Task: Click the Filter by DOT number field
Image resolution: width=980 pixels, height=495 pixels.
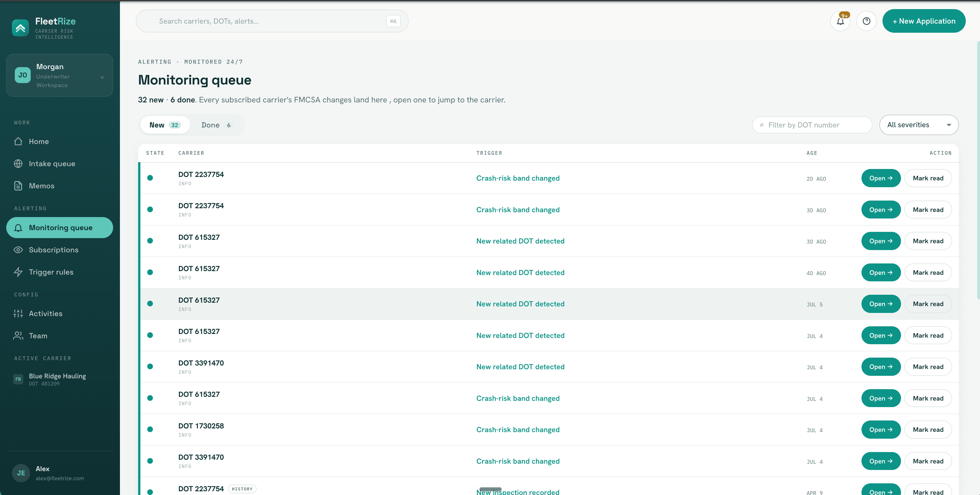Action: 812,125
